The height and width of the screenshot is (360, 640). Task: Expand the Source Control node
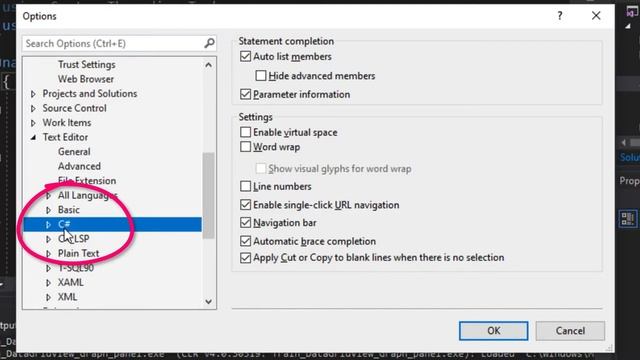33,109
